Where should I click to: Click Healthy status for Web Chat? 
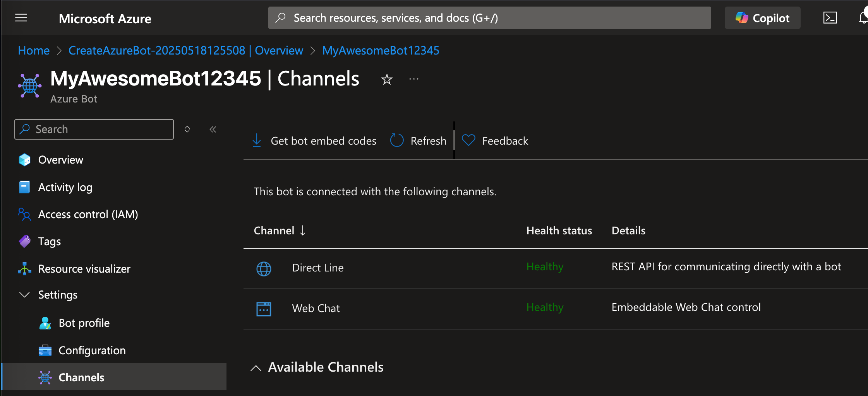(x=545, y=307)
